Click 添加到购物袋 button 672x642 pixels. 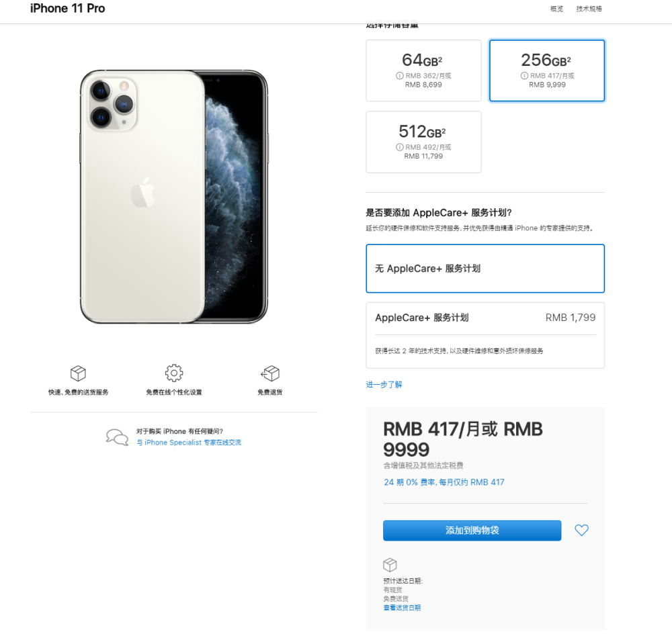click(x=472, y=531)
